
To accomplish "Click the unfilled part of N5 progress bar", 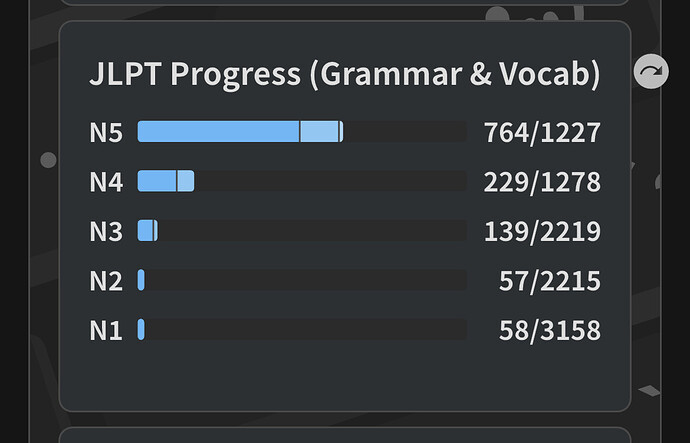I will [x=405, y=132].
